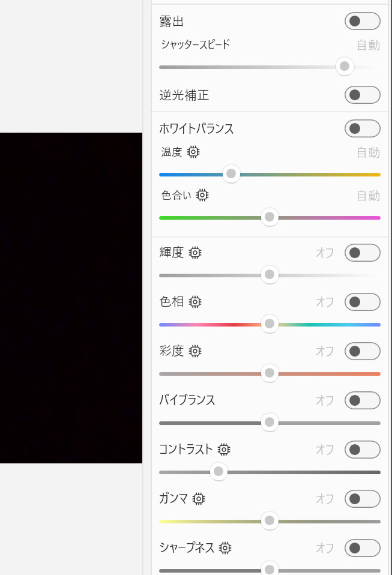Toggle the バイブランス switch
The width and height of the screenshot is (392, 575).
coord(363,400)
